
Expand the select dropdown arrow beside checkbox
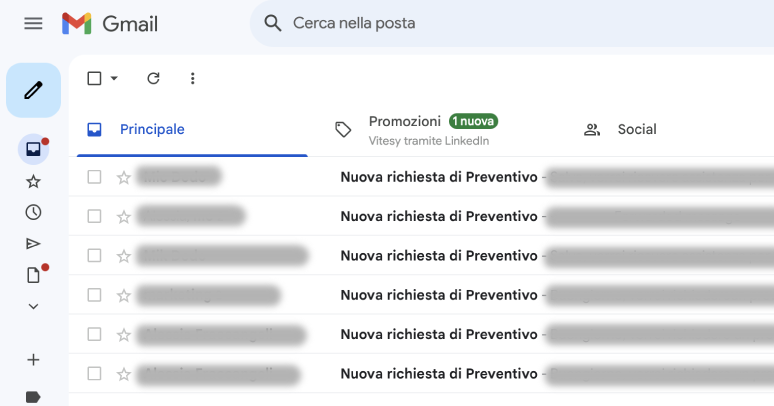click(x=114, y=78)
